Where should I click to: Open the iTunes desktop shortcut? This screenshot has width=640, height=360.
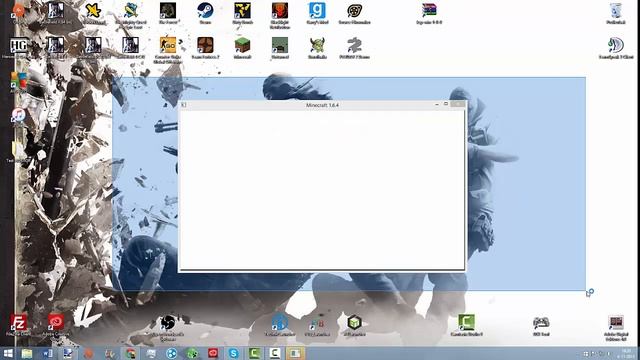(18, 116)
